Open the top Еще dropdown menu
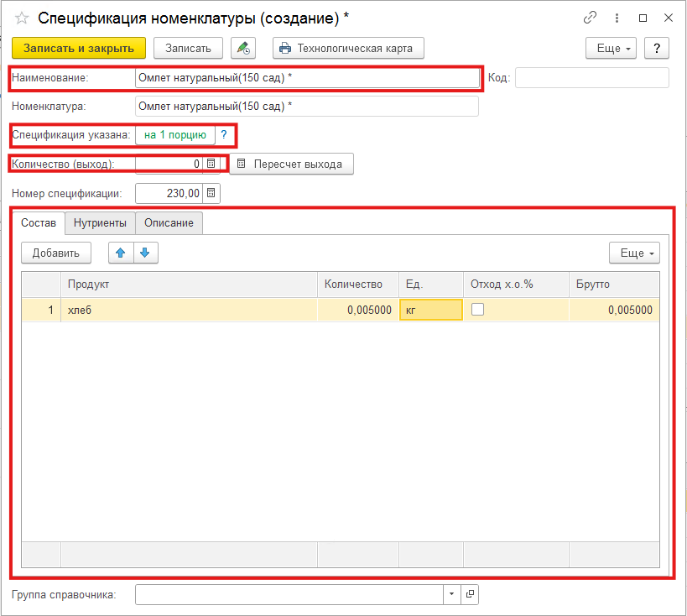The height and width of the screenshot is (616, 687). (x=610, y=48)
